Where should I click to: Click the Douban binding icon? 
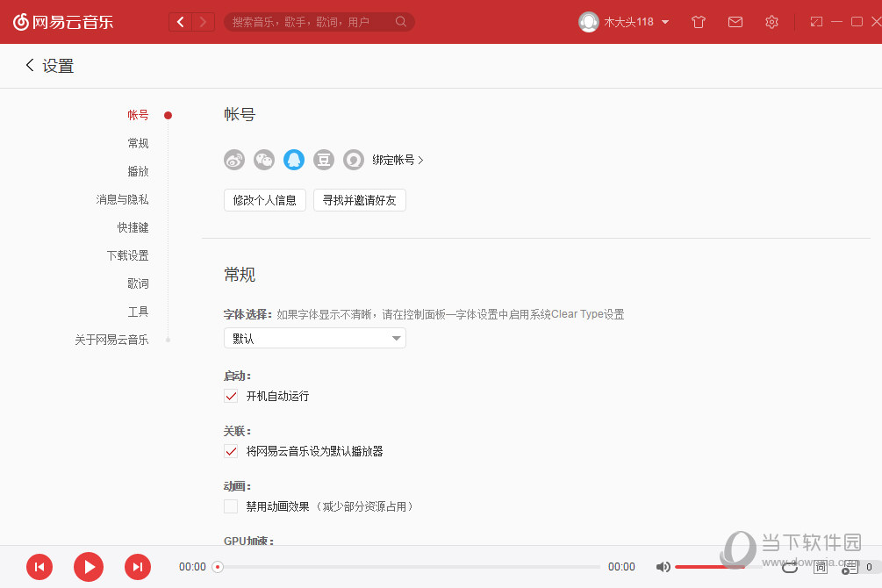click(x=324, y=160)
